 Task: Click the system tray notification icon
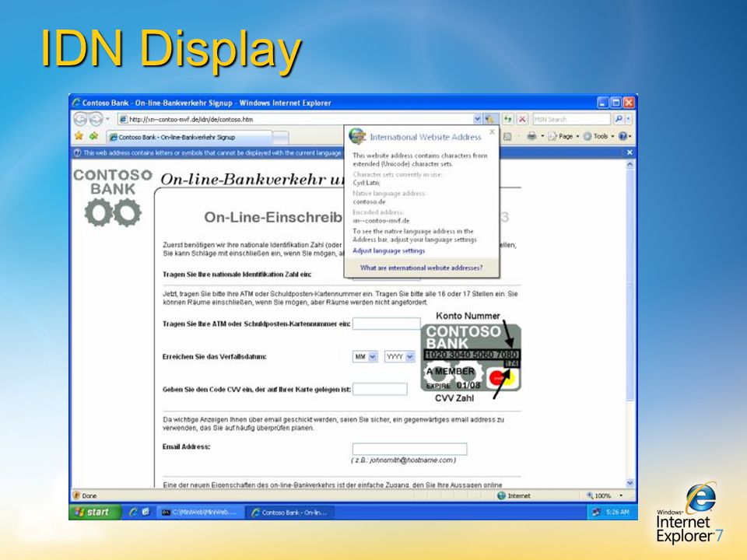coord(596,513)
